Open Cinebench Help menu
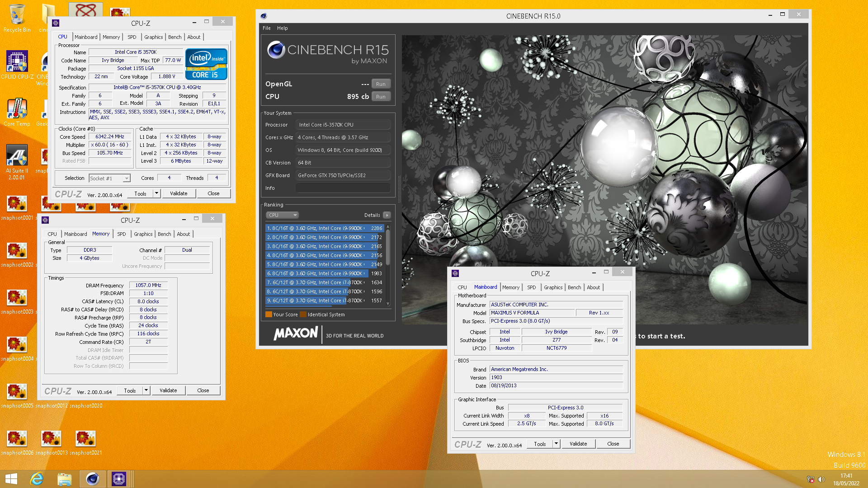868x488 pixels. (x=283, y=28)
